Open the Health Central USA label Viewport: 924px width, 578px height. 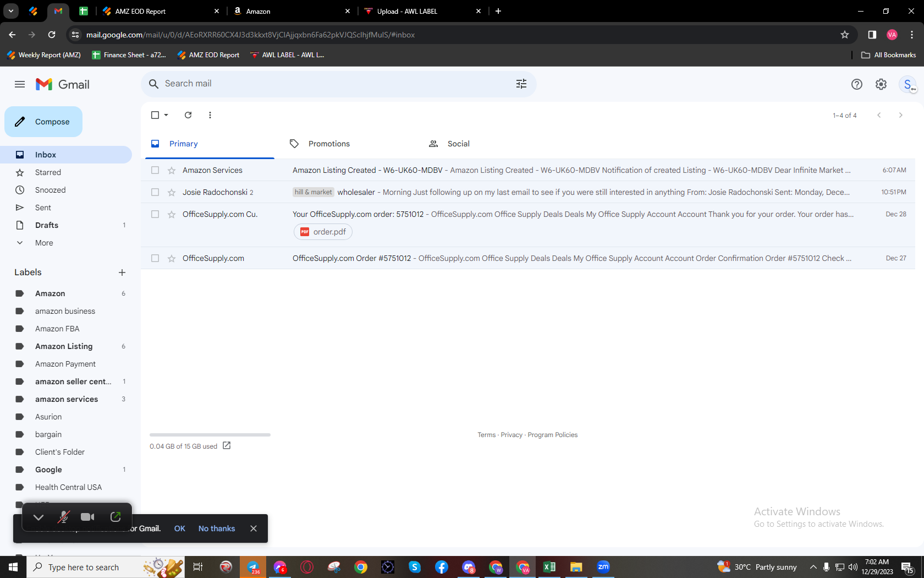66,487
